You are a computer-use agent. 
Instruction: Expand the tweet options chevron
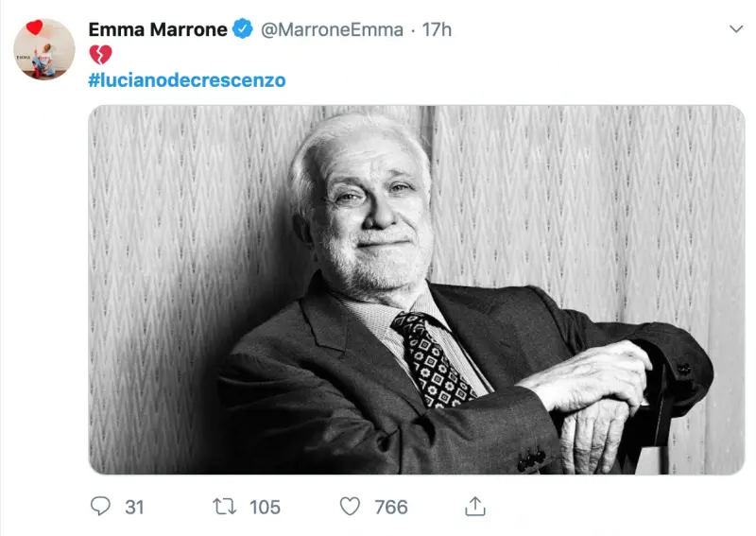[736, 29]
